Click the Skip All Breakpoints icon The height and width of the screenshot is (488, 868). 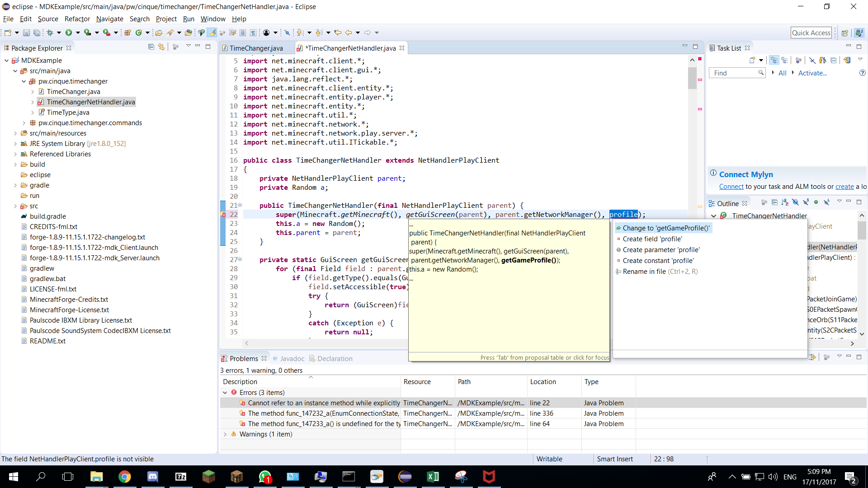click(287, 32)
